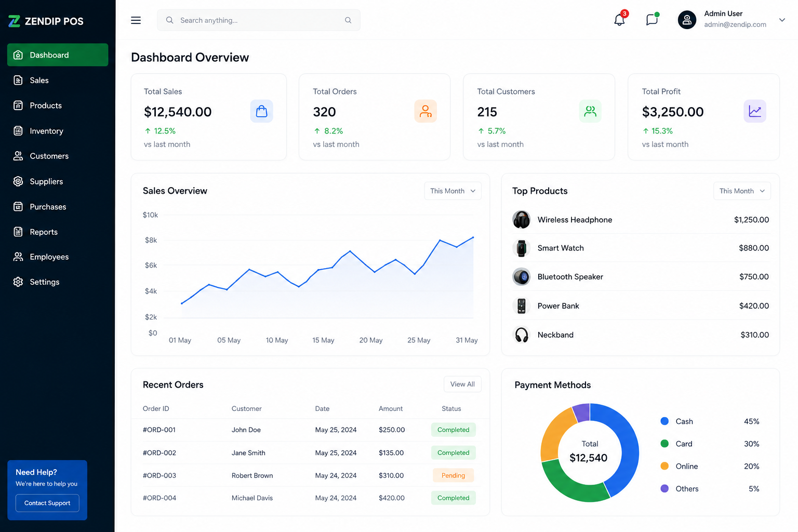The width and height of the screenshot is (798, 532).
Task: Click Pending status badge for #ORD-003
Action: coord(453,475)
